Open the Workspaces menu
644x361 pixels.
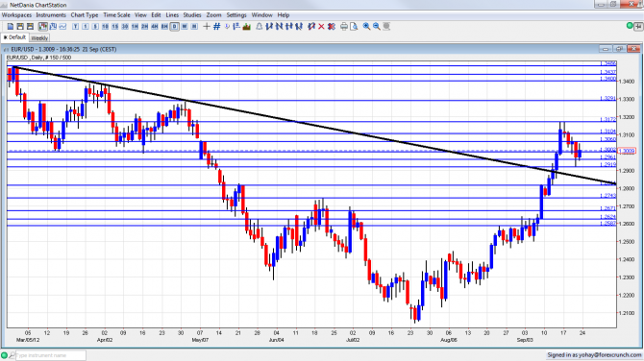point(17,14)
